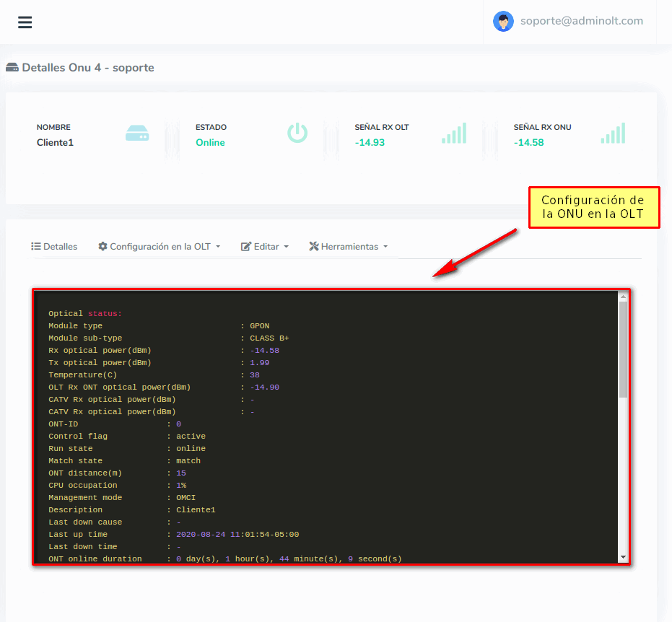Click the router icon beside Cliente1
This screenshot has height=622, width=672.
click(137, 133)
